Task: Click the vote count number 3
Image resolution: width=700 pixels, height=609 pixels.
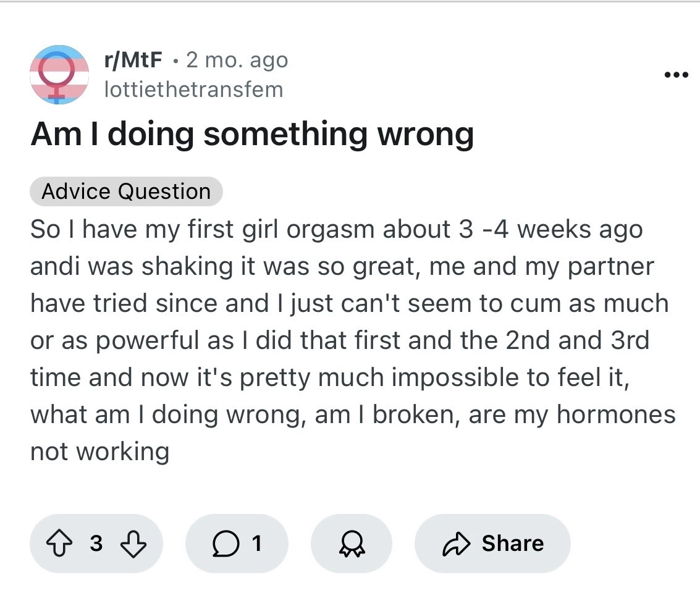Action: coord(95,544)
